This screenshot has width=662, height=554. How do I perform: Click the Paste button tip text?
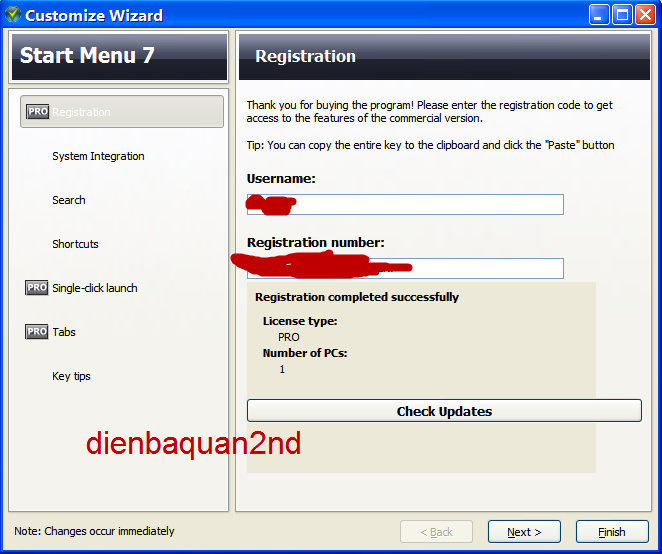[x=430, y=145]
